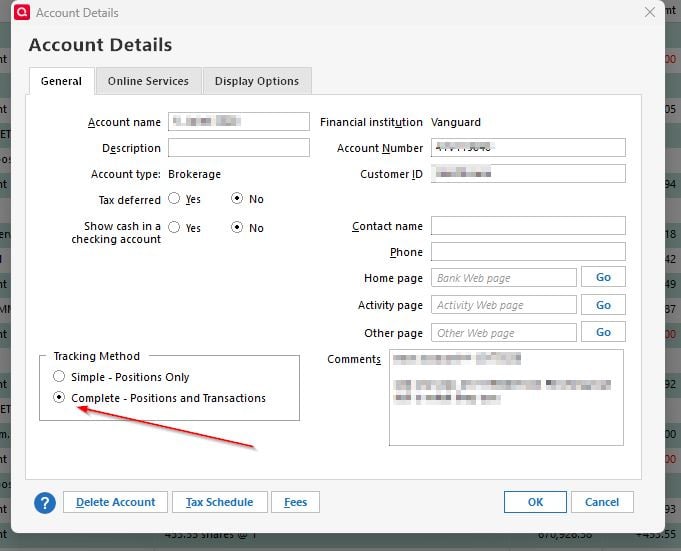
Task: Open the Display Options tab
Action: click(x=257, y=81)
